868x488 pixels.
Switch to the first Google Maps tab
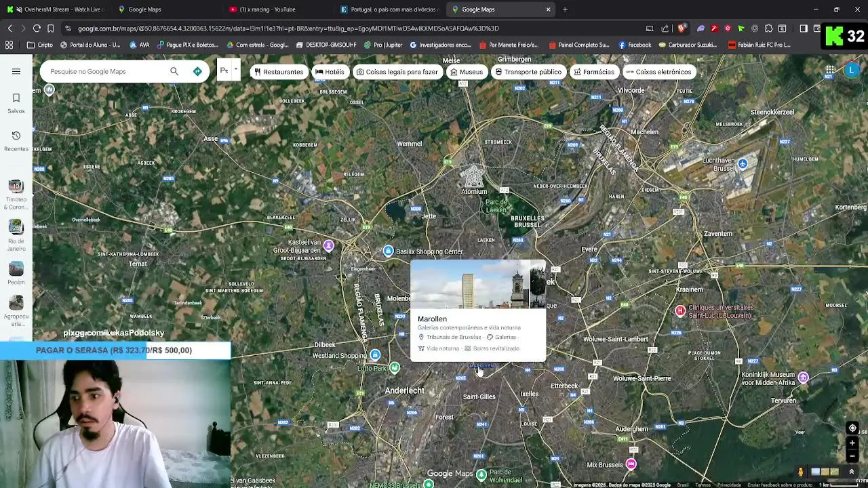165,9
